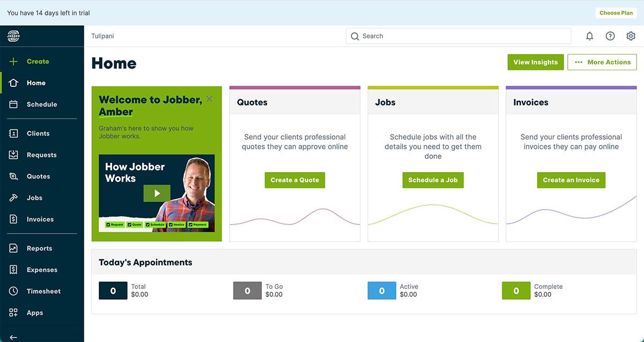View Invoices via the sidebar icon
Viewport: 644px width, 342px height.
[x=13, y=219]
